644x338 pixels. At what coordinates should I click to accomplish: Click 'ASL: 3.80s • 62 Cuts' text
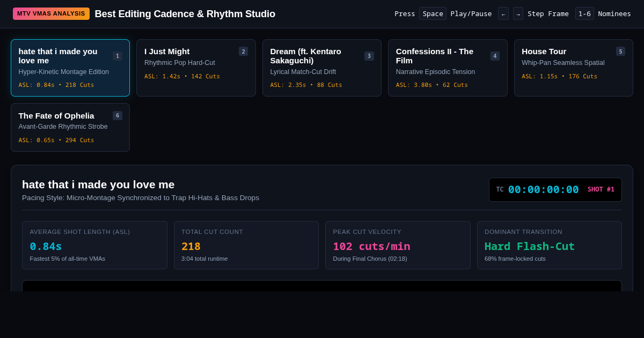[x=432, y=85]
